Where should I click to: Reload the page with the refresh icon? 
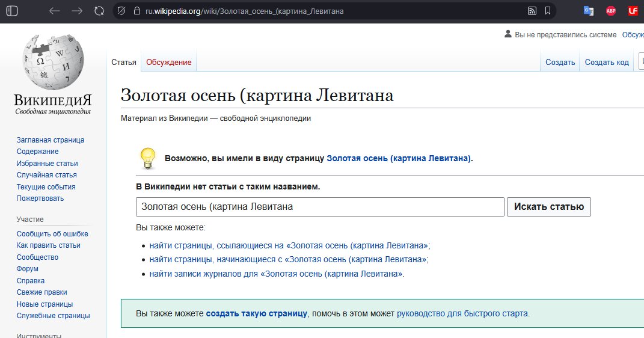[99, 11]
